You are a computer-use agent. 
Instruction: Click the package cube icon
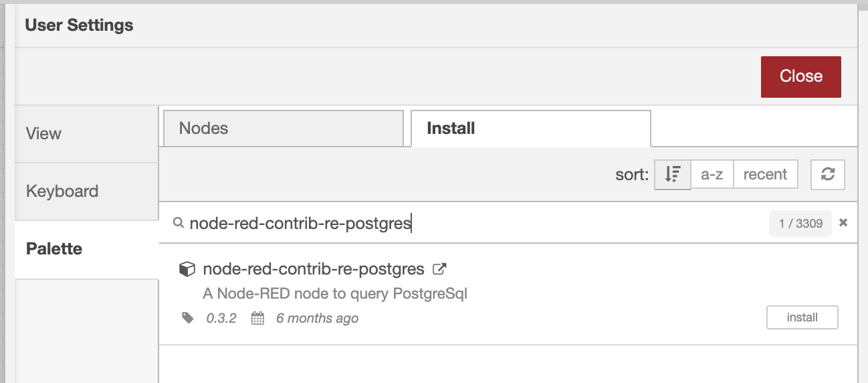(x=187, y=269)
